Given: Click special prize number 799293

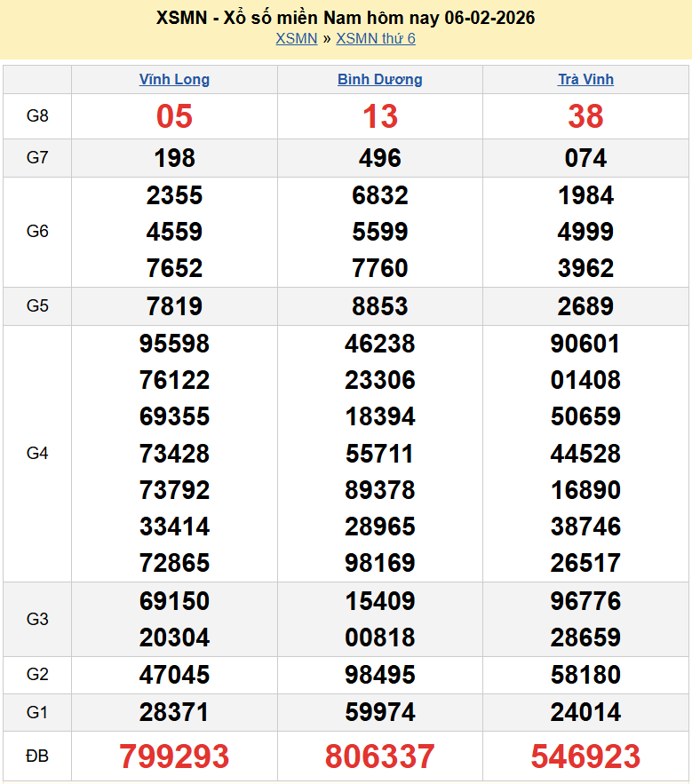Looking at the screenshot, I should (x=174, y=756).
